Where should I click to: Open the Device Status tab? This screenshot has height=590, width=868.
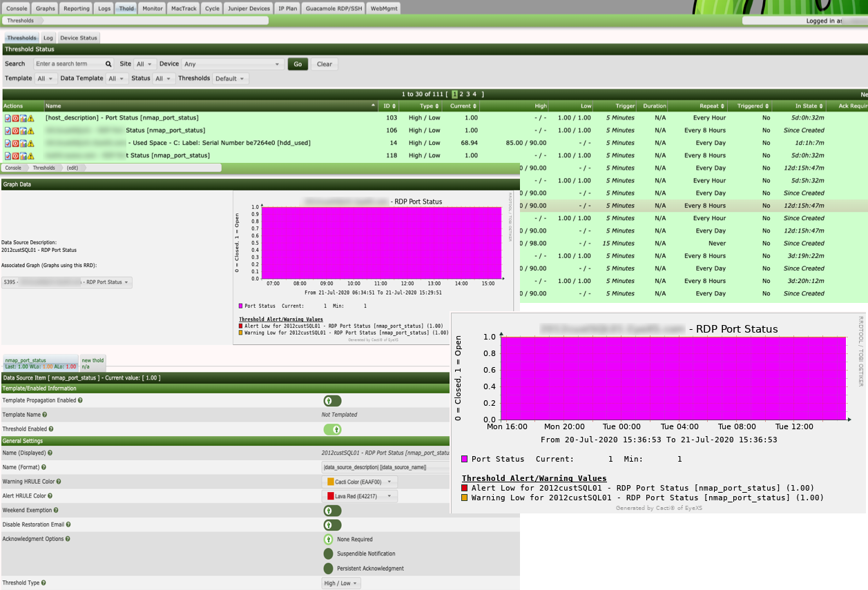click(79, 38)
